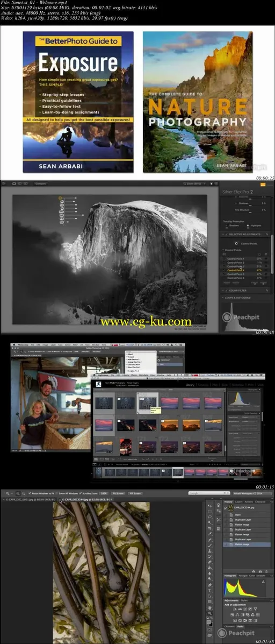Viewport: 275px width, 644px height.
Task: Add a Vibrance adjustment
Action: [x=255, y=609]
